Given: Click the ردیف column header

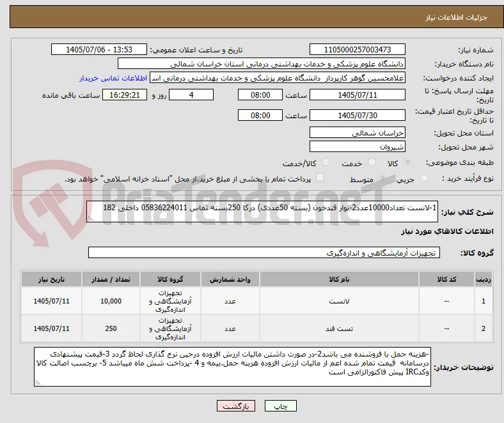Looking at the screenshot, I should coord(484,279).
